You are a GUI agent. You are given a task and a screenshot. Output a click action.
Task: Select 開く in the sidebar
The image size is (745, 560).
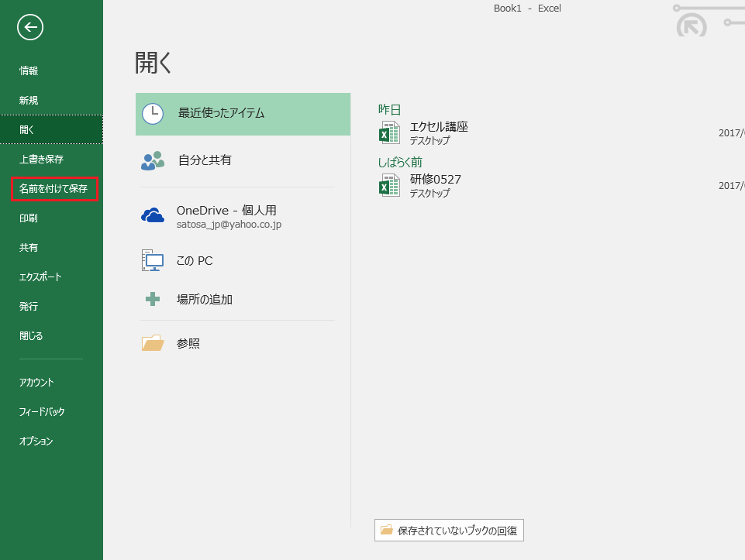pyautogui.click(x=51, y=129)
